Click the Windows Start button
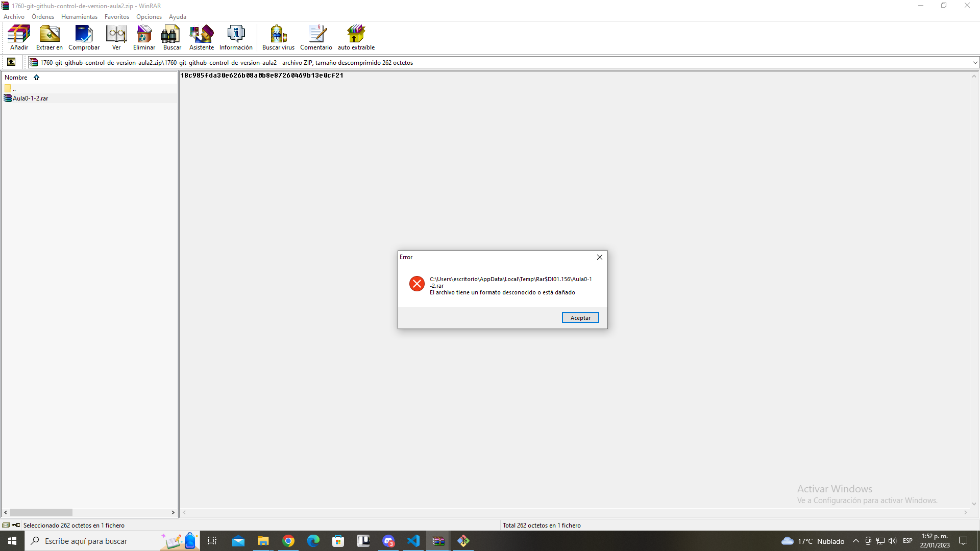This screenshot has height=551, width=980. pyautogui.click(x=12, y=541)
